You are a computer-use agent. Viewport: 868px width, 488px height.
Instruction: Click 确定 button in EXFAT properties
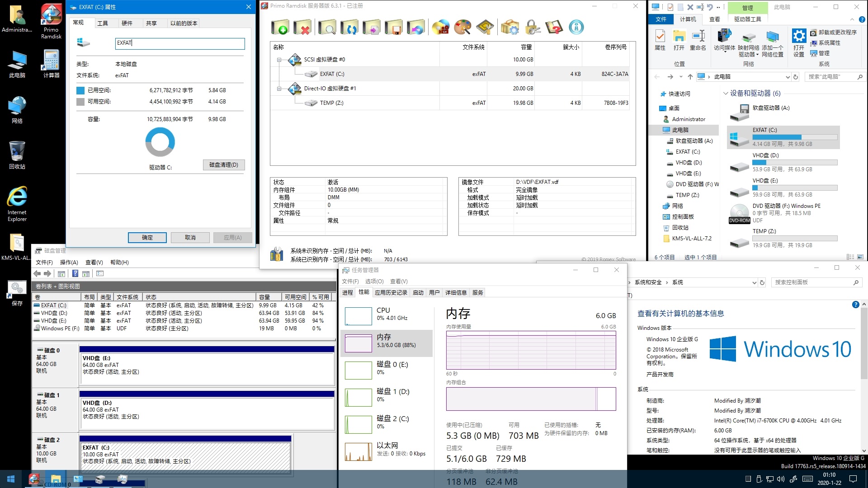(147, 238)
